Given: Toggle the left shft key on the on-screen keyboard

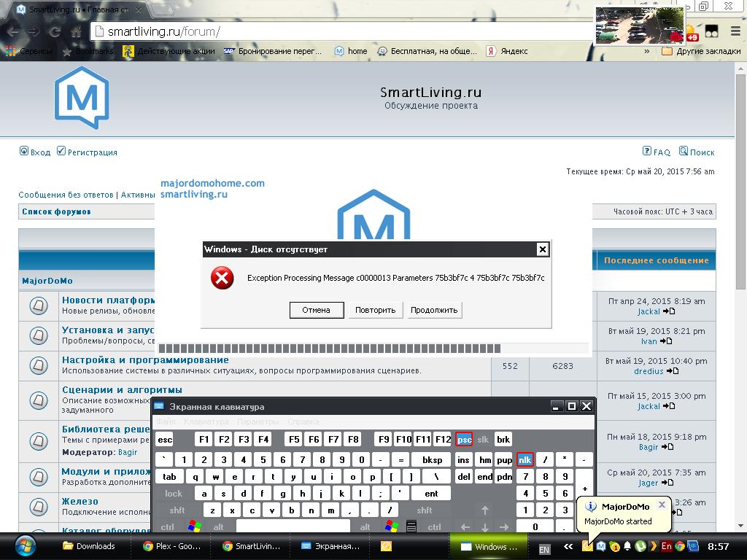Looking at the screenshot, I should [177, 510].
